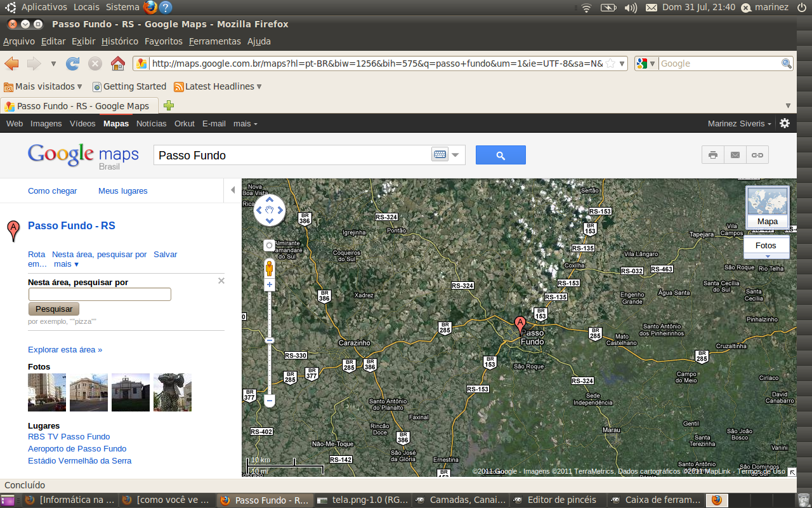Open a new tab with plus icon
Image resolution: width=812 pixels, height=508 pixels.
(169, 105)
